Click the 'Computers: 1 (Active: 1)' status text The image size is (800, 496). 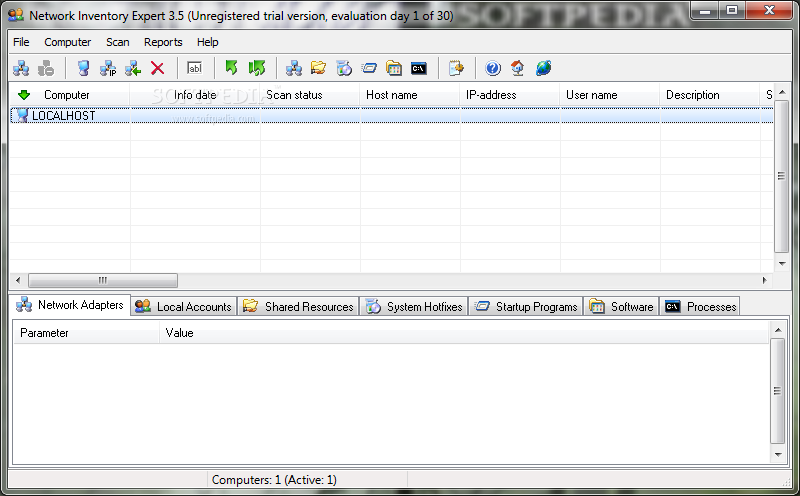pos(274,480)
